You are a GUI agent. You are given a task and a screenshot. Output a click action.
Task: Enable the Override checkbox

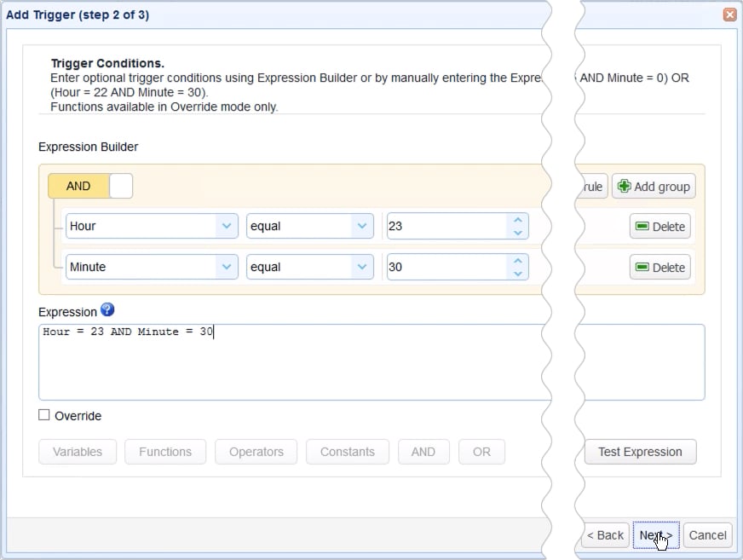pos(43,416)
